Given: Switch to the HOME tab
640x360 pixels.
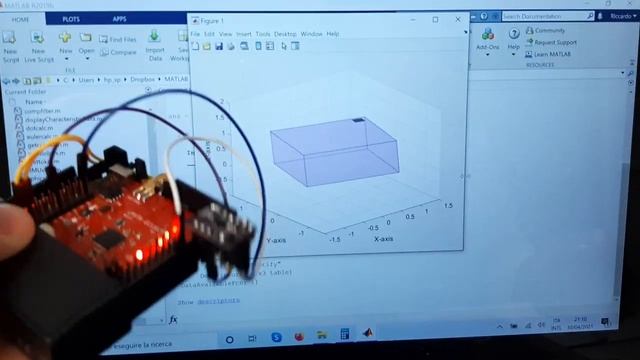Looking at the screenshot, I should (x=20, y=20).
